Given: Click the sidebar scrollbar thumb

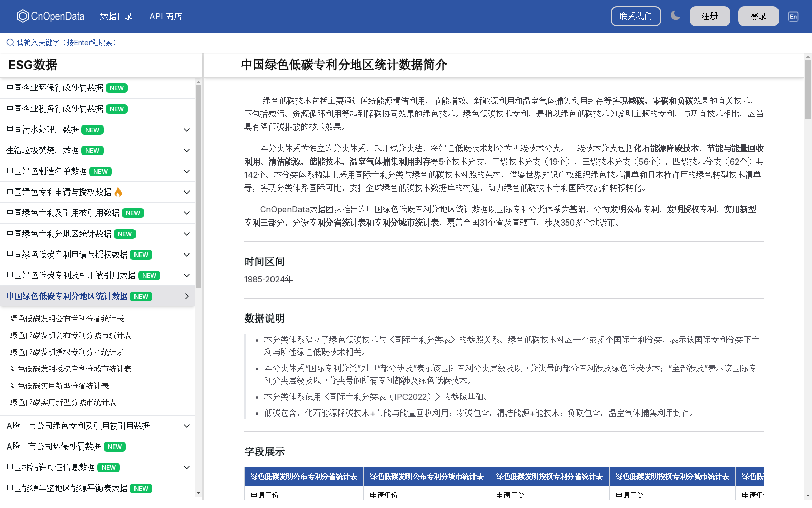Looking at the screenshot, I should (x=198, y=186).
